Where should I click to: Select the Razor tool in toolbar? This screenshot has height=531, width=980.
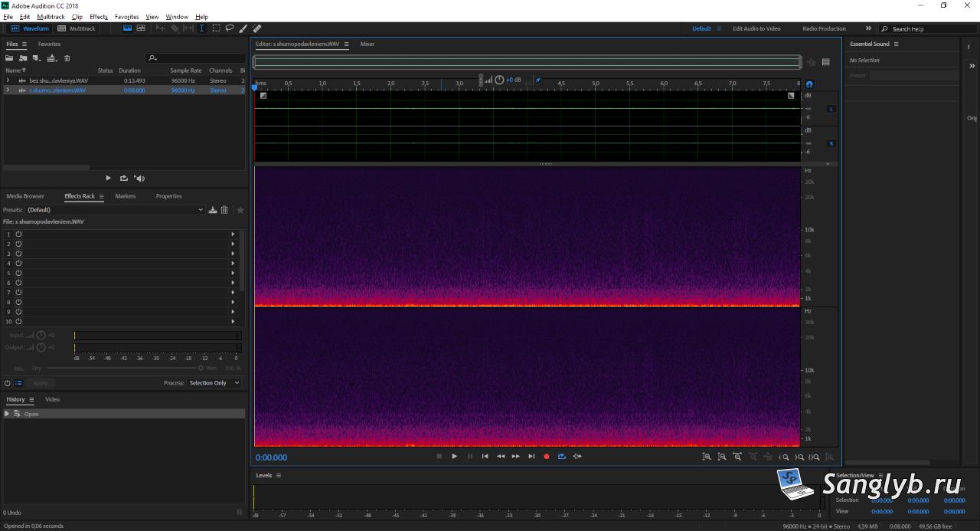[174, 28]
